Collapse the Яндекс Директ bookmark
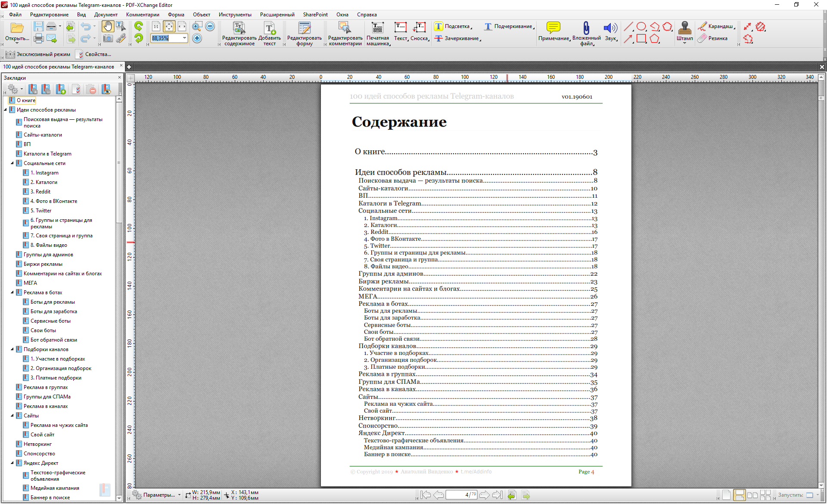The width and height of the screenshot is (827, 504). click(x=12, y=463)
